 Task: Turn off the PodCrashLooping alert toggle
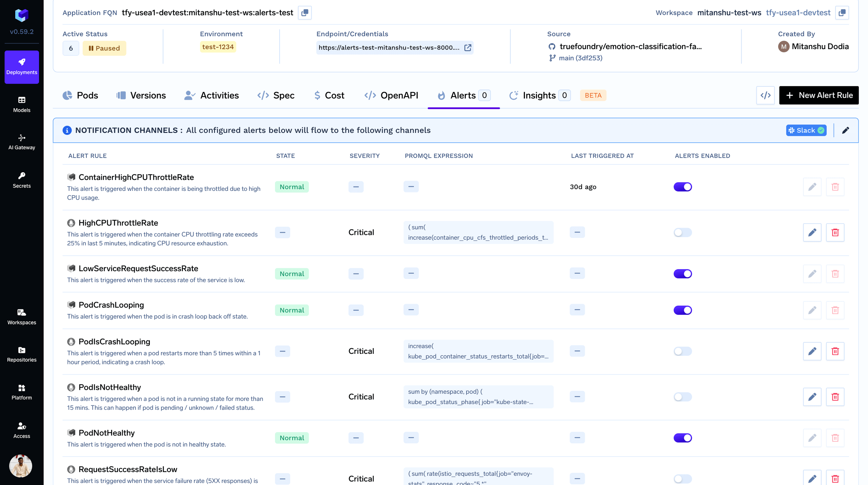(683, 310)
